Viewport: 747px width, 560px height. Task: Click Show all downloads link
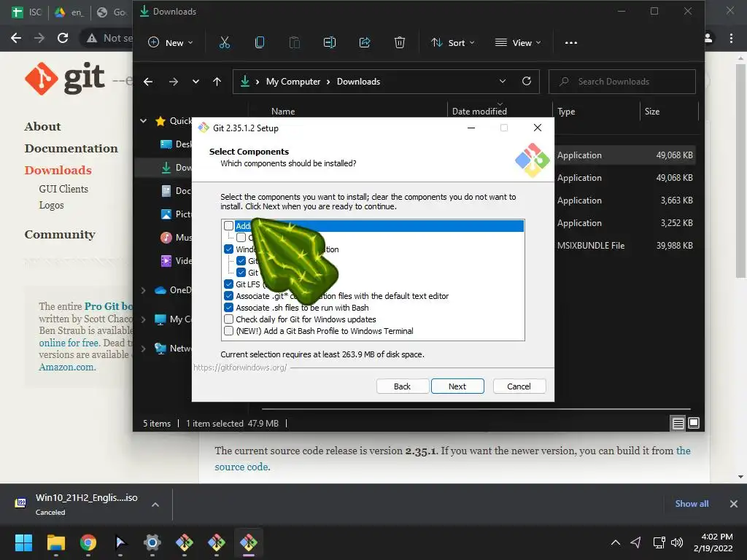click(x=692, y=504)
